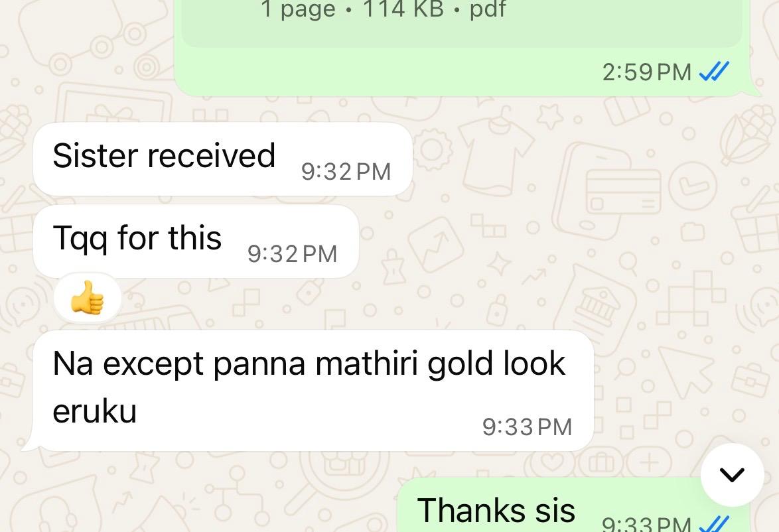This screenshot has height=532, width=779.
Task: Select the 'Tqq for this' message
Action: pos(196,241)
